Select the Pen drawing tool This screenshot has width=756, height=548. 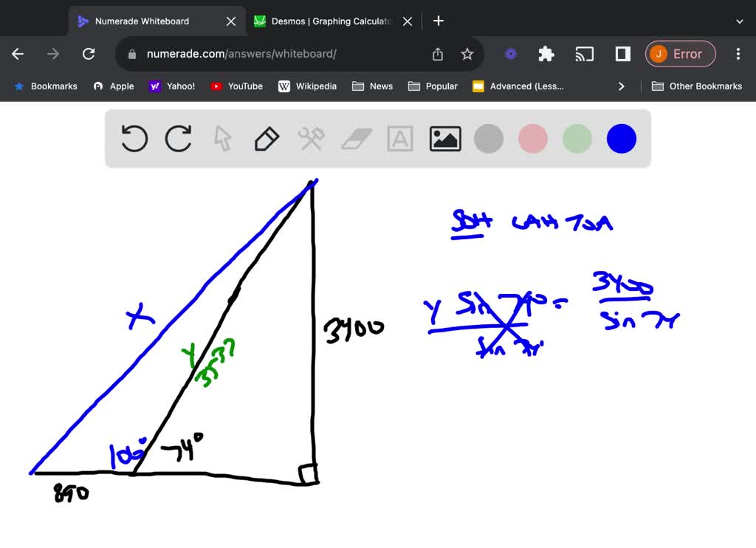tap(267, 138)
